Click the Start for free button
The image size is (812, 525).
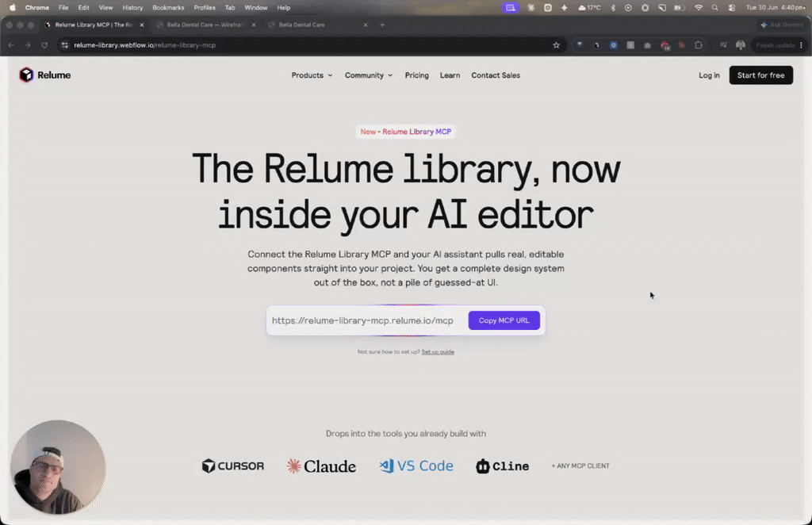coord(760,75)
